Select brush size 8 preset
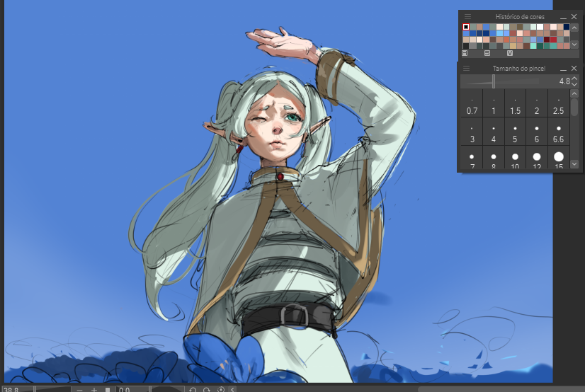The width and height of the screenshot is (585, 392). [x=494, y=158]
